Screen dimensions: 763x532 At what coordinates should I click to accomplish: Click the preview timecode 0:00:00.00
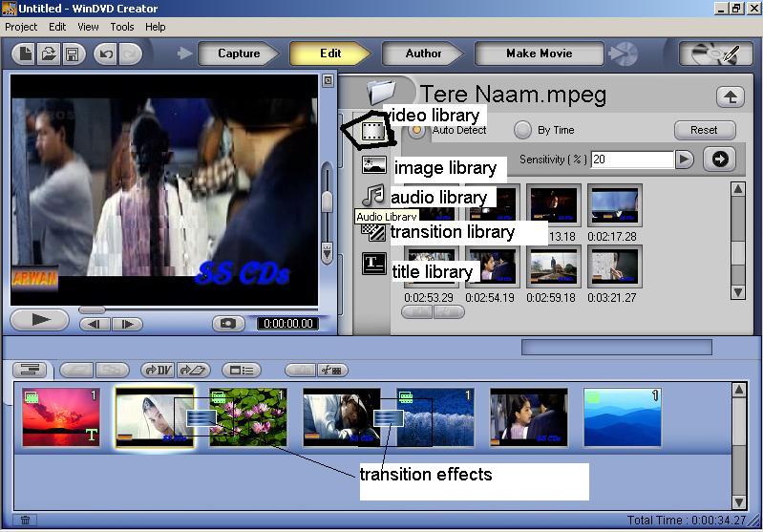click(x=288, y=324)
